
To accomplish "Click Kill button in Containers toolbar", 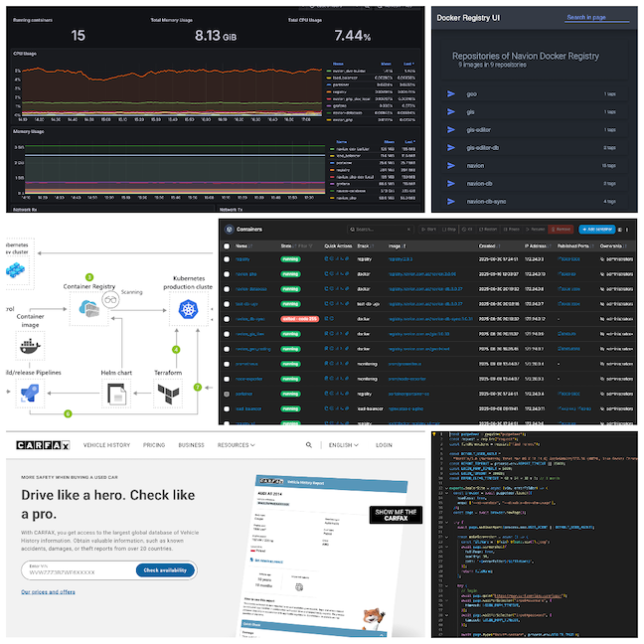I will click(467, 230).
